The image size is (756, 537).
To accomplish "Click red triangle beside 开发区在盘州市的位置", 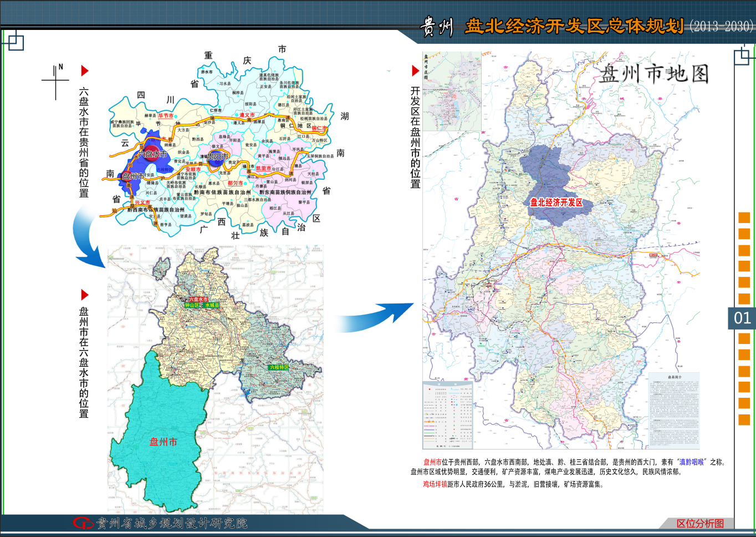I will click(x=415, y=70).
